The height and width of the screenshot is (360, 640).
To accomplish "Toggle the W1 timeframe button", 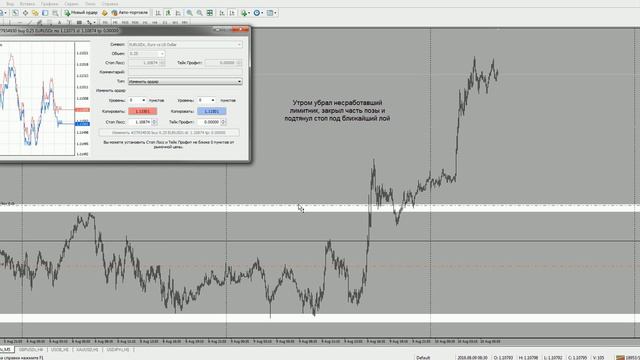I will [x=175, y=22].
